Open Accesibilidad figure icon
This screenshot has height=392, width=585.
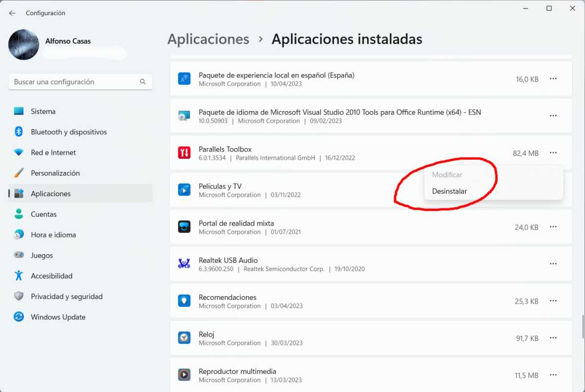(19, 276)
